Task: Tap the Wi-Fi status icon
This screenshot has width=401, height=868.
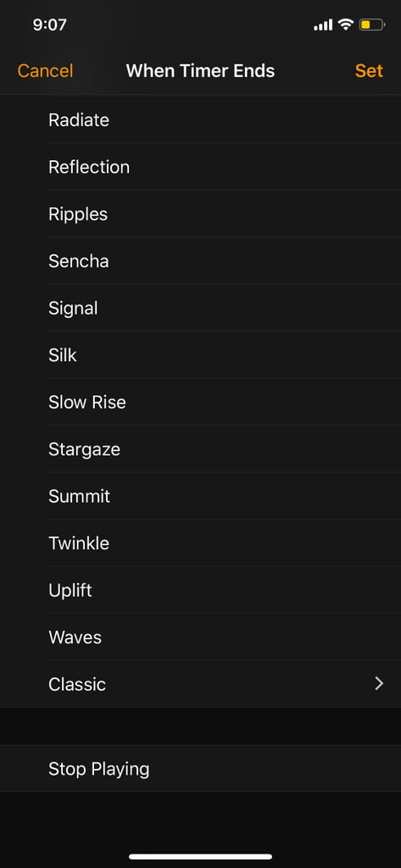Action: click(x=346, y=25)
